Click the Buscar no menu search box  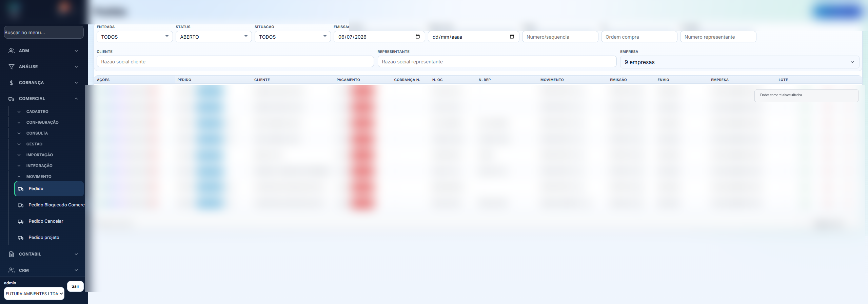(x=44, y=32)
